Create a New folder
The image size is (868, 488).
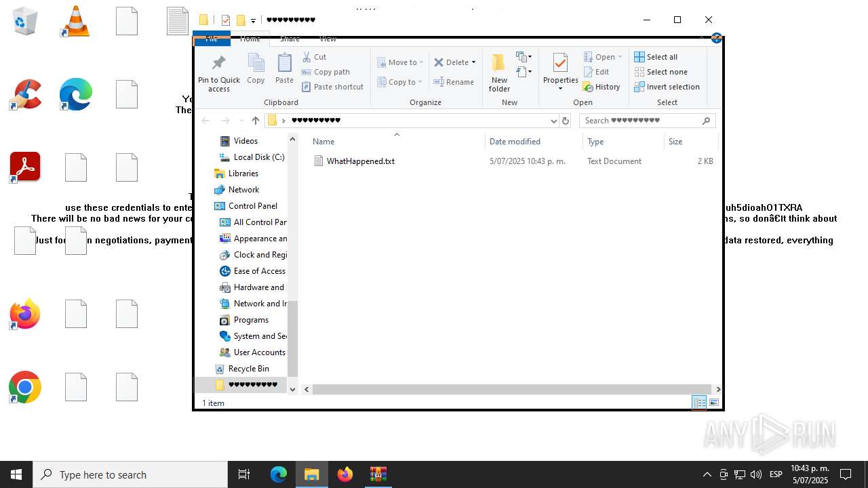coord(499,73)
